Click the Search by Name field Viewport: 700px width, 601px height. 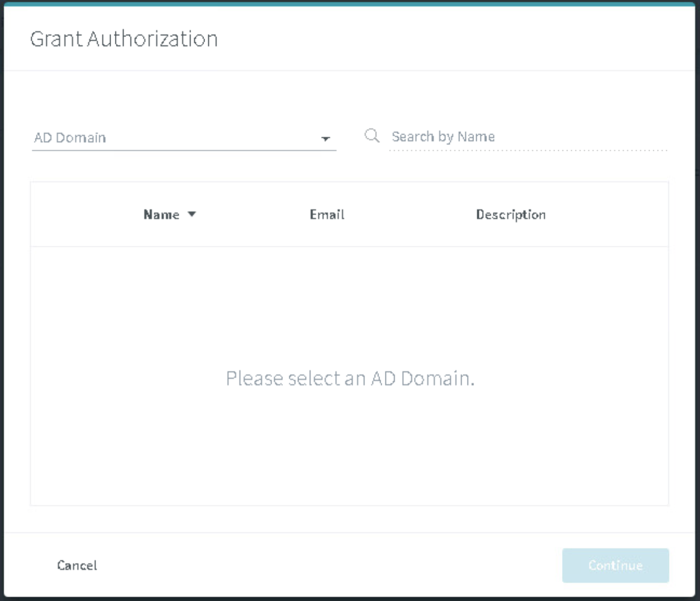(528, 137)
